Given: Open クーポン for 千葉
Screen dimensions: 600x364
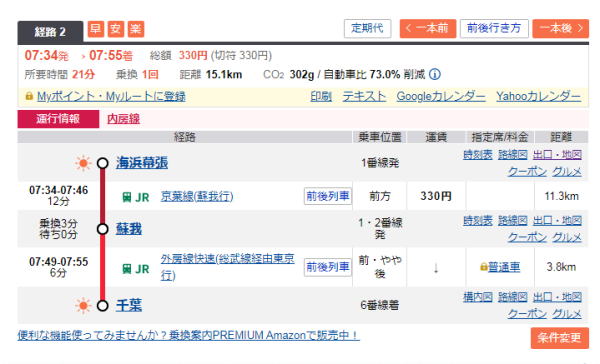Looking at the screenshot, I should click(527, 314).
